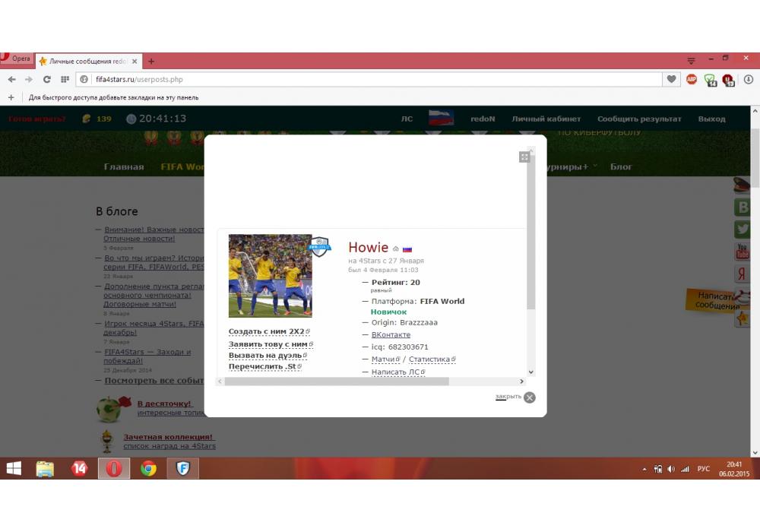The width and height of the screenshot is (760, 532).
Task: Click the expand icon in the popup corner
Action: click(524, 157)
